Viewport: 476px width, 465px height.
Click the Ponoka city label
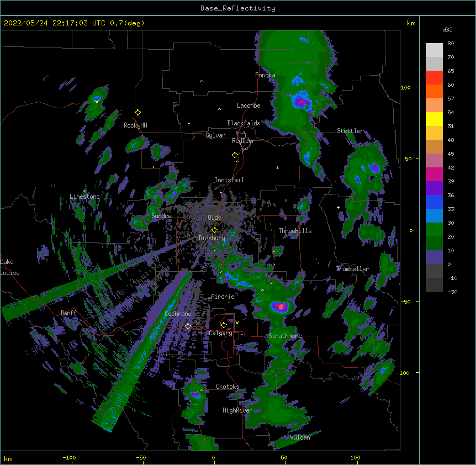click(x=265, y=75)
